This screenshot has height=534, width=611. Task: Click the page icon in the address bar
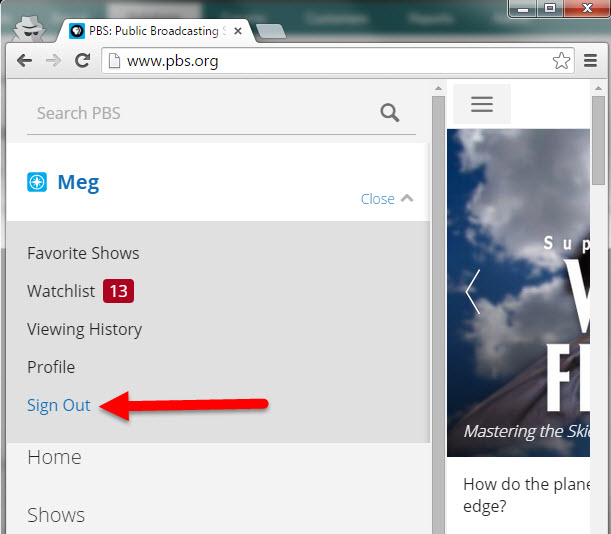[114, 61]
